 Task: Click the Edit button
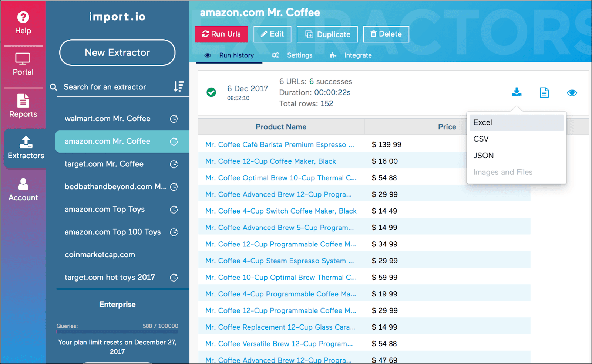272,34
